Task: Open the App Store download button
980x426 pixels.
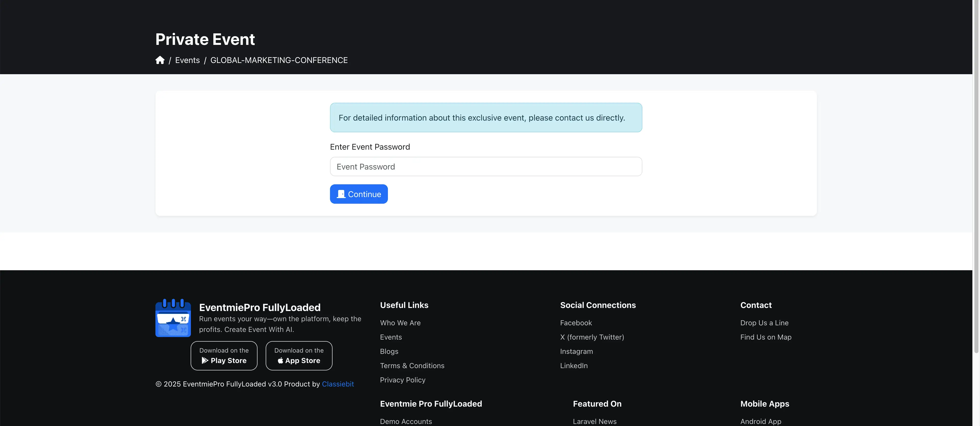Action: (299, 356)
